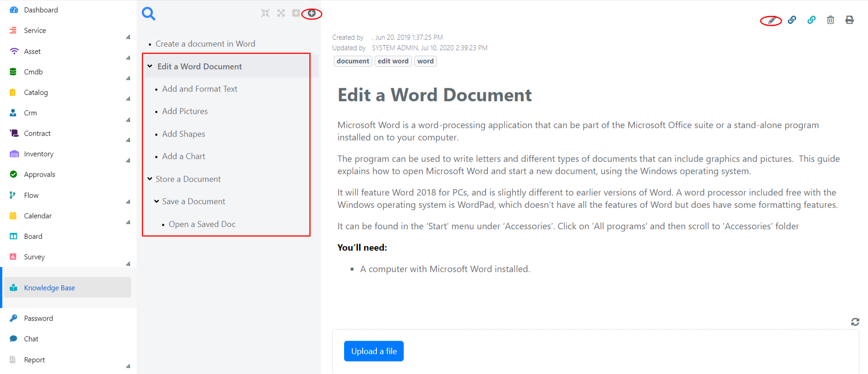Viewport: 868px width, 374px height.
Task: Open Add and Format Text article
Action: coord(200,89)
